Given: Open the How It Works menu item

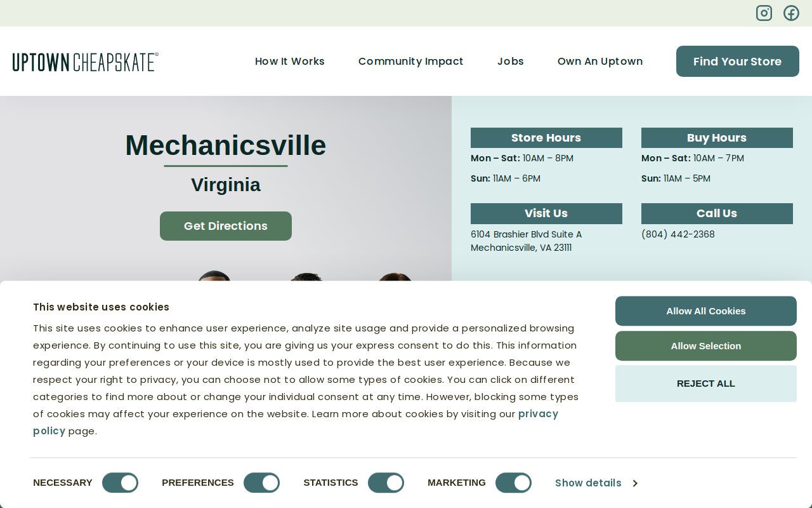Looking at the screenshot, I should (290, 61).
